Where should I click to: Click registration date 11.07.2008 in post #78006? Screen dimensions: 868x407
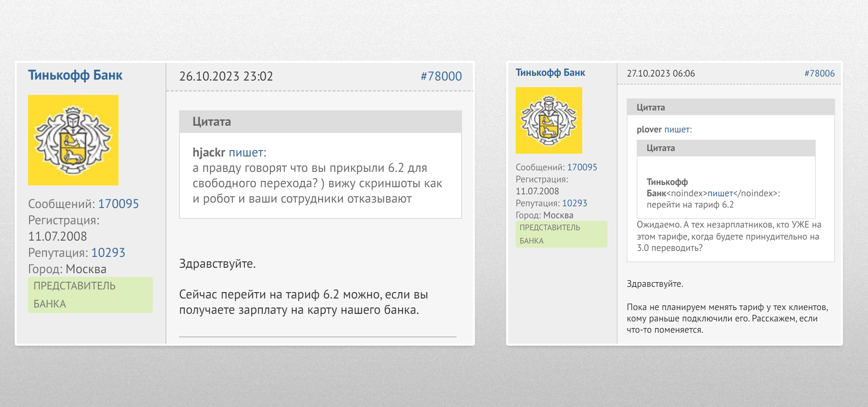pos(538,191)
